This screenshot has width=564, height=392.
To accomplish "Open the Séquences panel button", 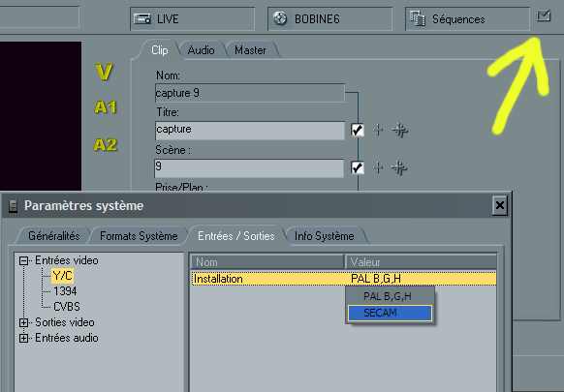I will 468,19.
